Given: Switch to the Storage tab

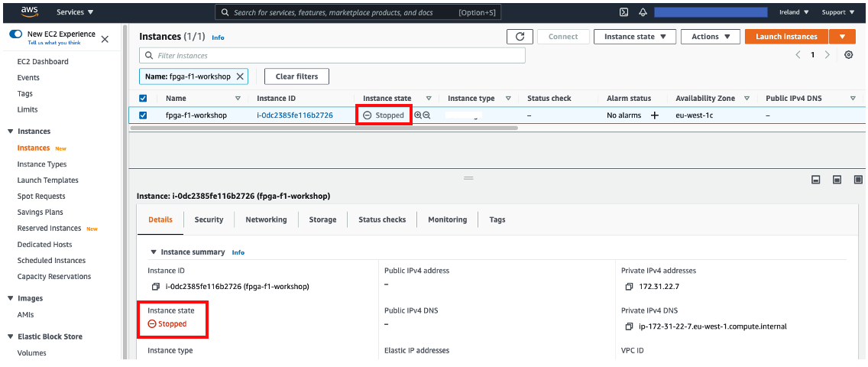Looking at the screenshot, I should (x=322, y=219).
